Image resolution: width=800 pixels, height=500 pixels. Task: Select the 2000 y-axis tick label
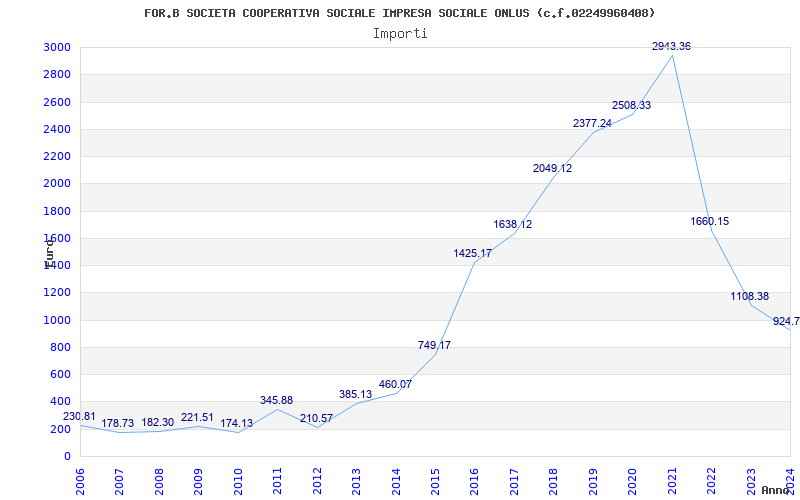coord(59,184)
